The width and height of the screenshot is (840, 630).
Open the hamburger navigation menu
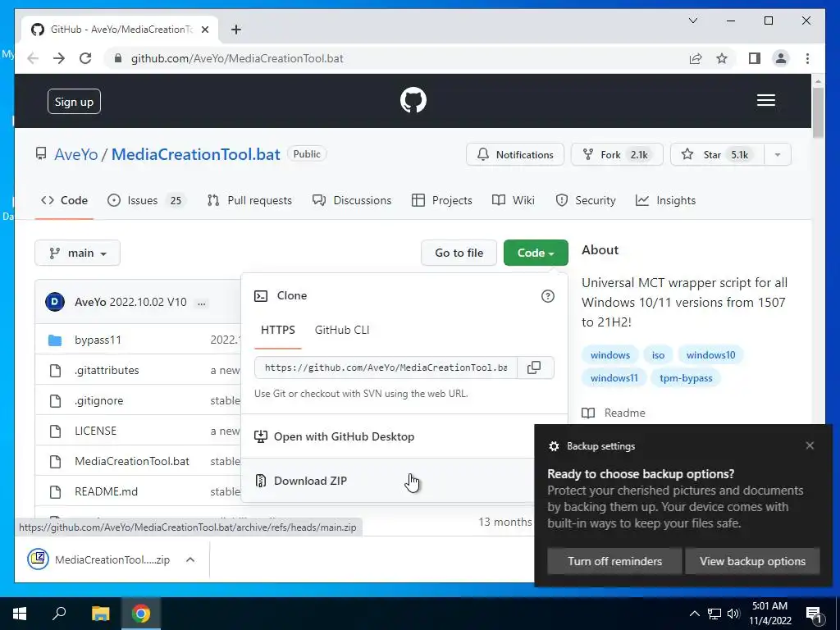[766, 100]
